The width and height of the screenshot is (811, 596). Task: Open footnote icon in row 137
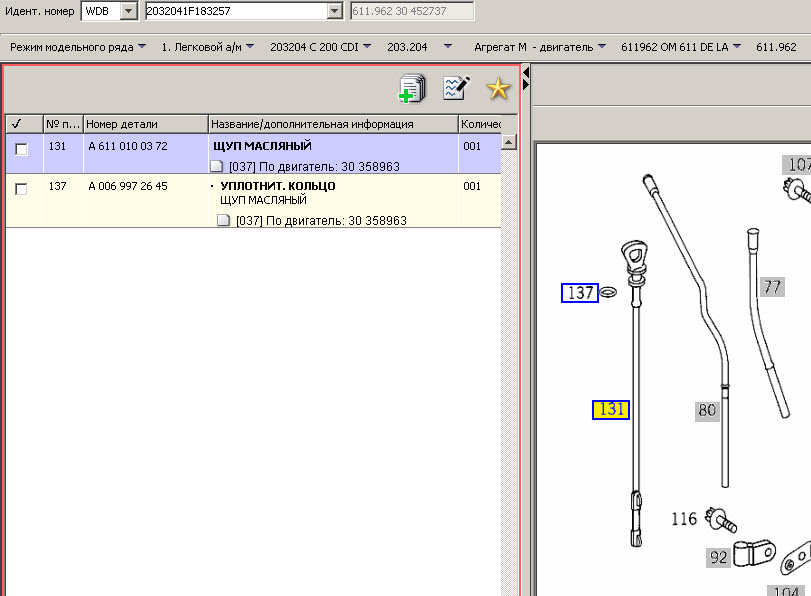click(224, 220)
